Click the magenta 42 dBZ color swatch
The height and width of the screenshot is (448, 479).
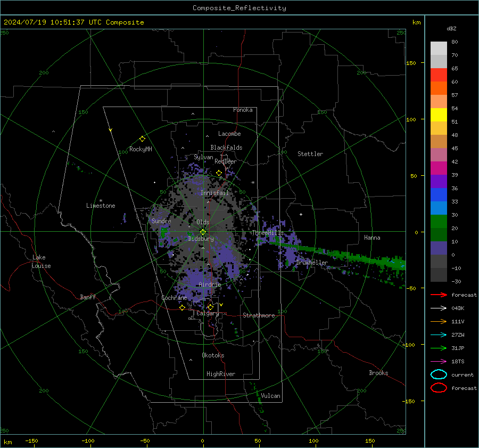[439, 168]
